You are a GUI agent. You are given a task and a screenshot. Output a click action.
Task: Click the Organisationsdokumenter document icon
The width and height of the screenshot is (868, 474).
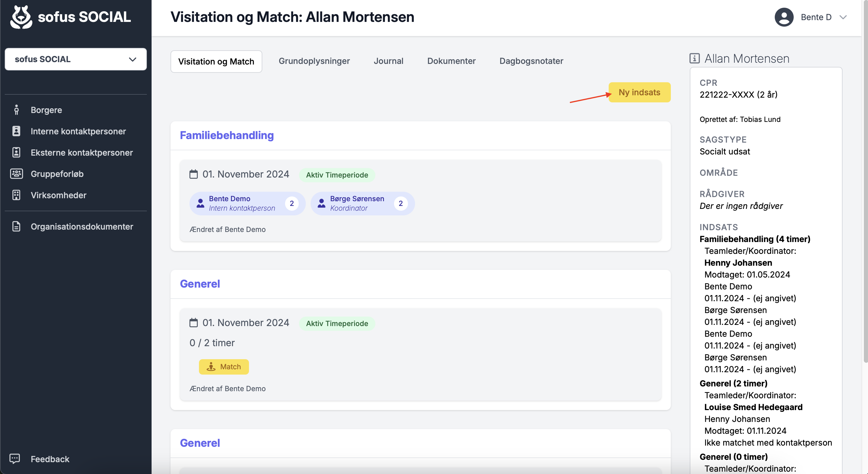click(16, 226)
